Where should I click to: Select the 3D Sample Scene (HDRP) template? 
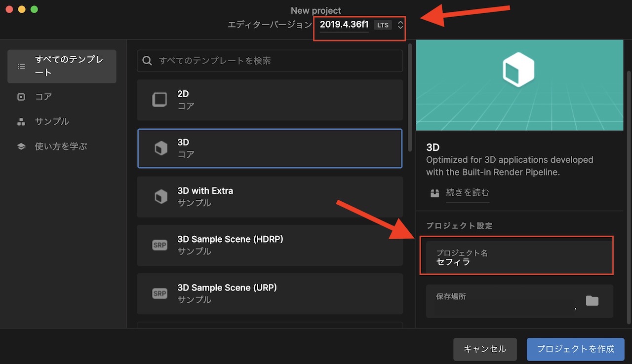click(270, 245)
